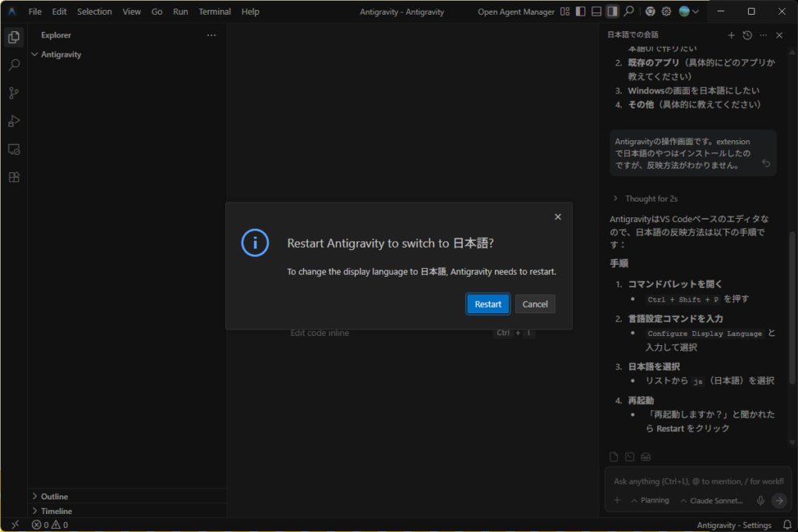Open conversation history with the clock icon
The height and width of the screenshot is (532, 798).
tap(747, 35)
